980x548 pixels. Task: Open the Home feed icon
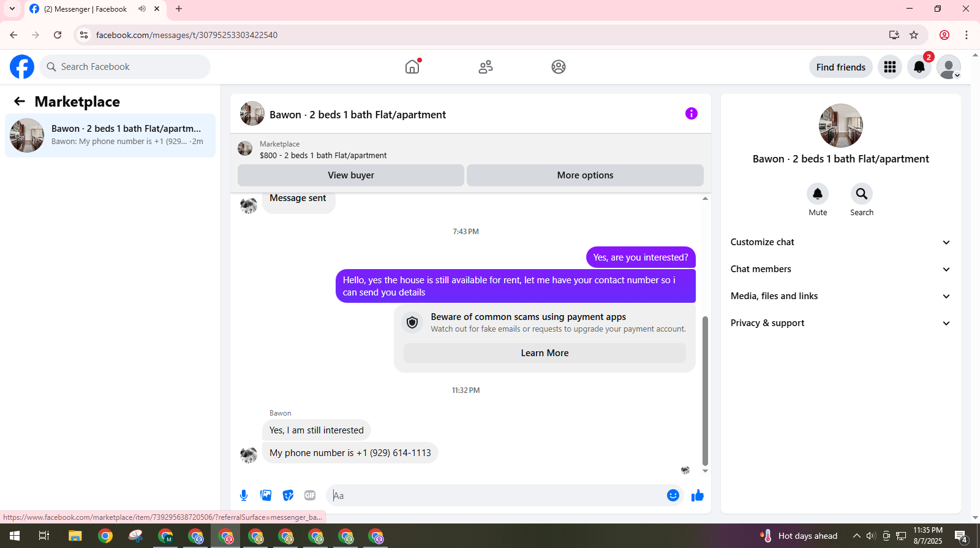click(x=412, y=67)
